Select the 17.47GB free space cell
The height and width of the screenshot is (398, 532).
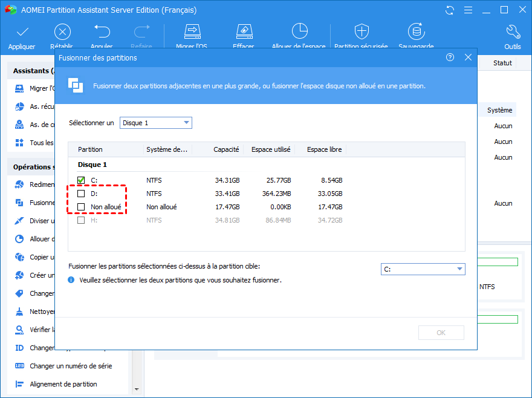click(330, 207)
